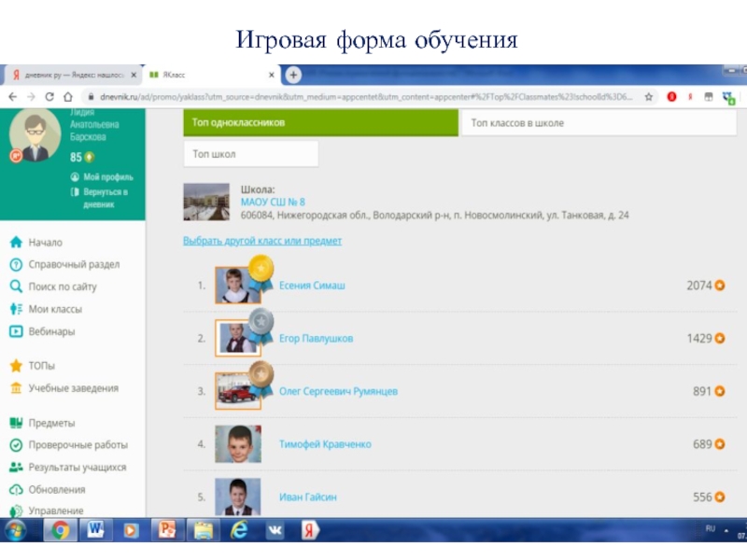Image resolution: width=747 pixels, height=560 pixels.
Task: Click the Справочный раздел question-mark icon
Action: coord(16,265)
